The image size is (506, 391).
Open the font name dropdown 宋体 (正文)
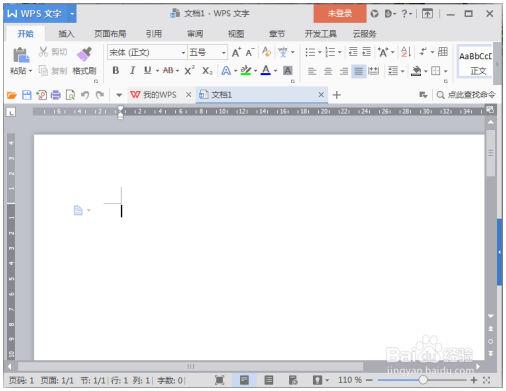tap(147, 52)
